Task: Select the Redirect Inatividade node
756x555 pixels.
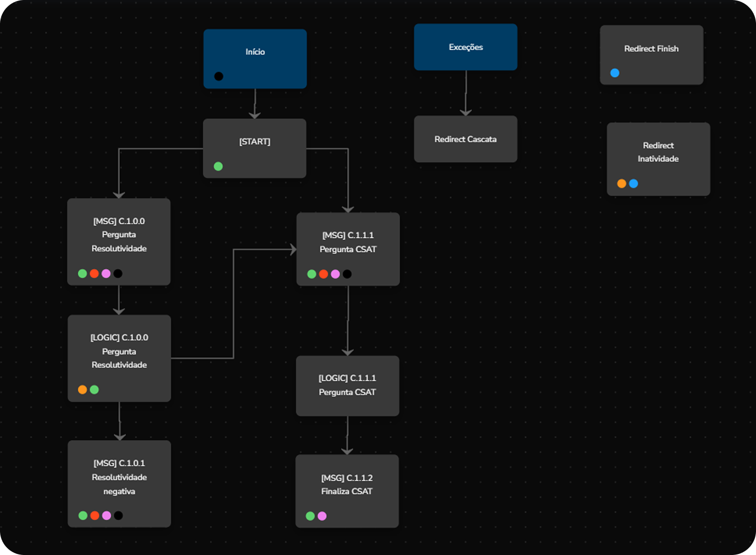Action: tap(658, 152)
